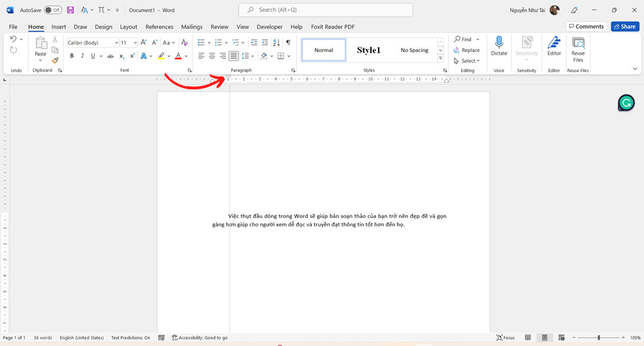This screenshot has height=346, width=644.
Task: Click the Bullets list icon
Action: coord(201,42)
